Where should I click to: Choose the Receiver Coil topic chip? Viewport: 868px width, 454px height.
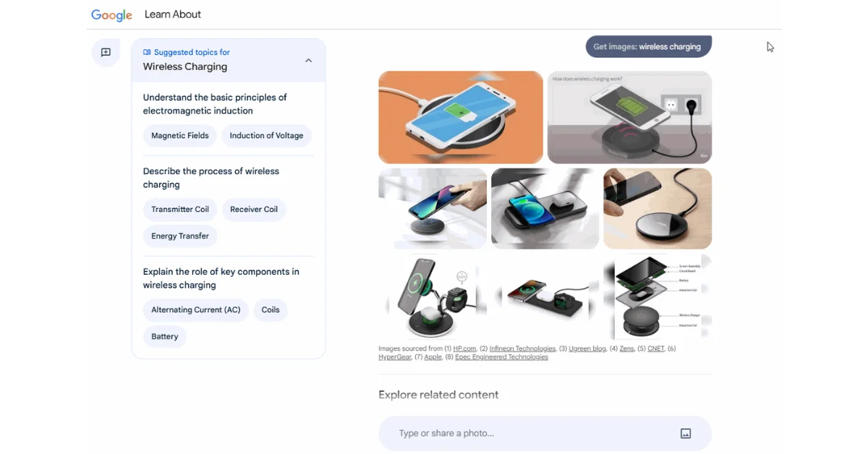(x=254, y=210)
